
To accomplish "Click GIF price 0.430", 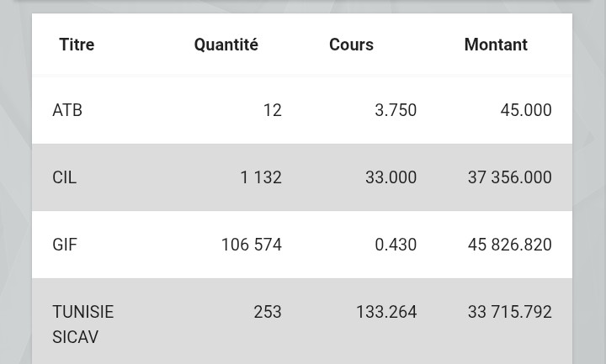I will [396, 245].
